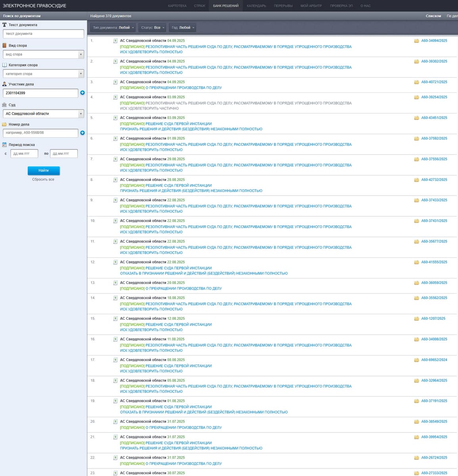Click document icon of result row 5
The height and width of the screenshot is (476, 458).
tap(115, 118)
